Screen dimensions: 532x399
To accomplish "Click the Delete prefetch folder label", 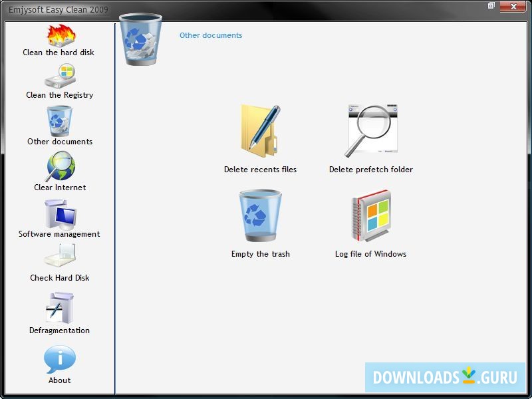I will (x=370, y=170).
